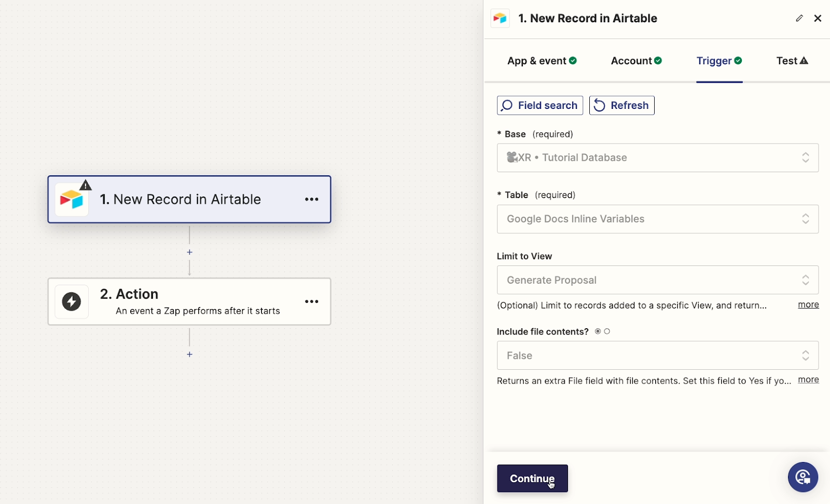Screen dimensions: 830x504
Task: Click Airtable icon on the trigger step card
Action: coord(72,200)
